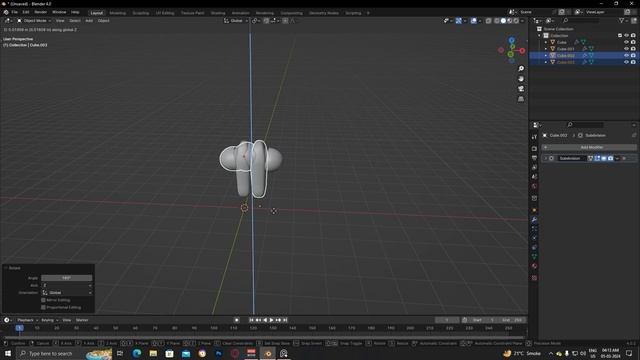
Task: Hide Cube.002 via its eye icon
Action: tap(626, 56)
